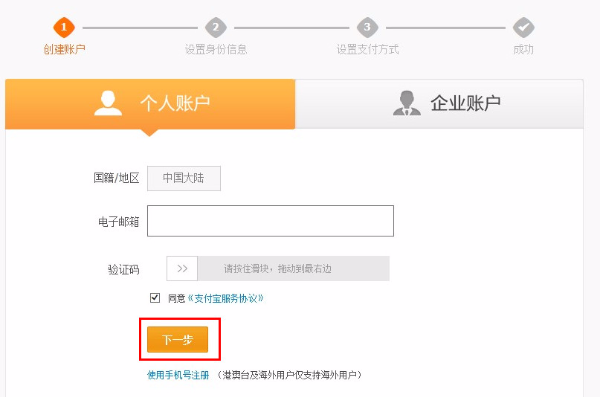Click the 设置支付方式 step label

368,49
